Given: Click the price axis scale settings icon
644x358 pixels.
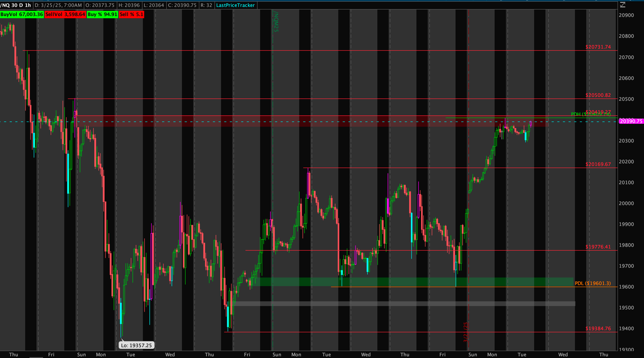Looking at the screenshot, I should pyautogui.click(x=622, y=5).
